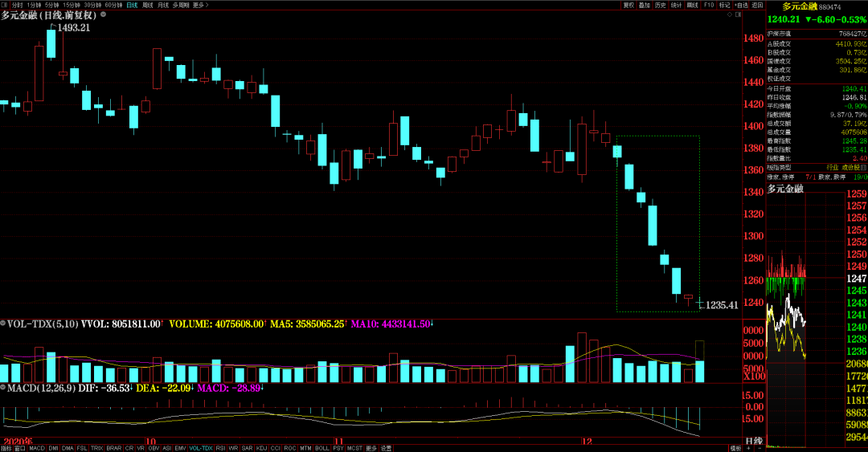Select the RSI indicator
868x452 pixels.
220,448
